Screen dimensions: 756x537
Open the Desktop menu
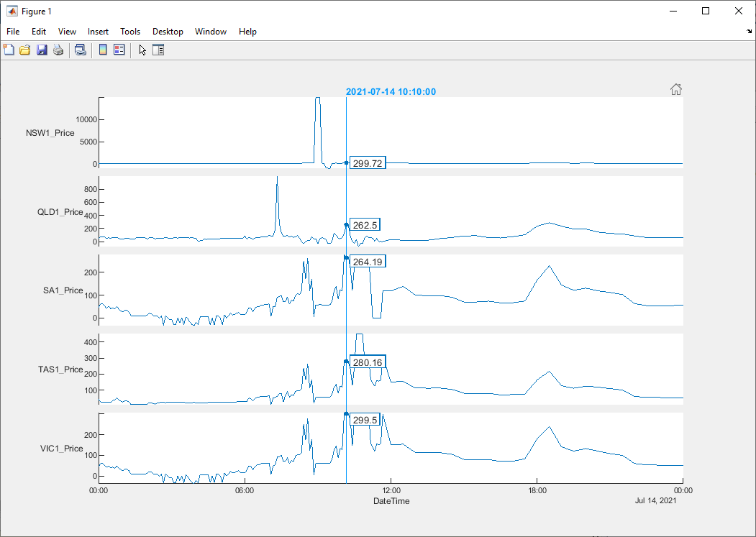(x=168, y=32)
